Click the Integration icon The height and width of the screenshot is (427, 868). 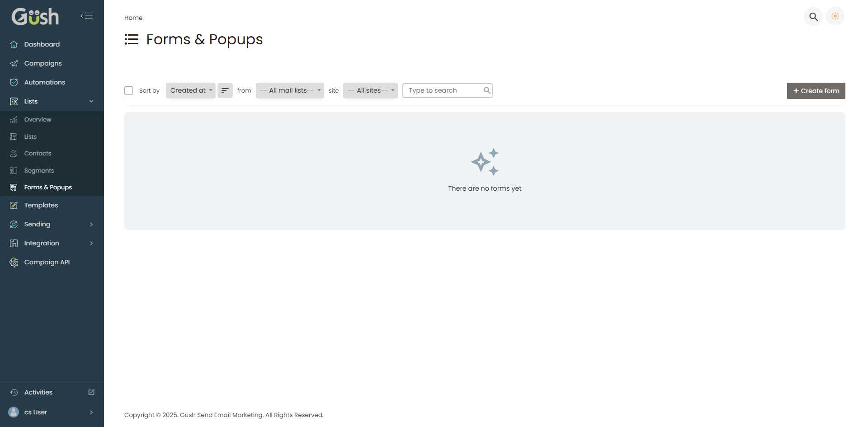click(14, 243)
